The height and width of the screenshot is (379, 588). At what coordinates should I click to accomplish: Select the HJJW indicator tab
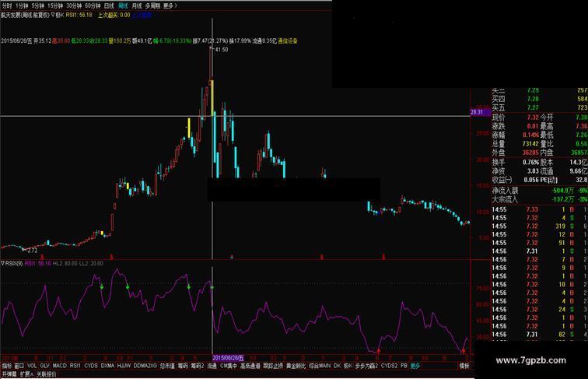click(124, 366)
